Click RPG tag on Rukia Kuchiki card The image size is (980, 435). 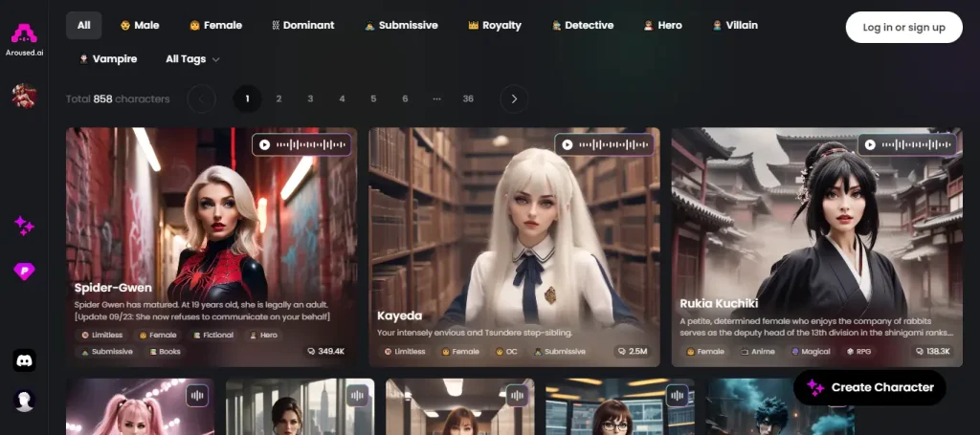(x=859, y=352)
